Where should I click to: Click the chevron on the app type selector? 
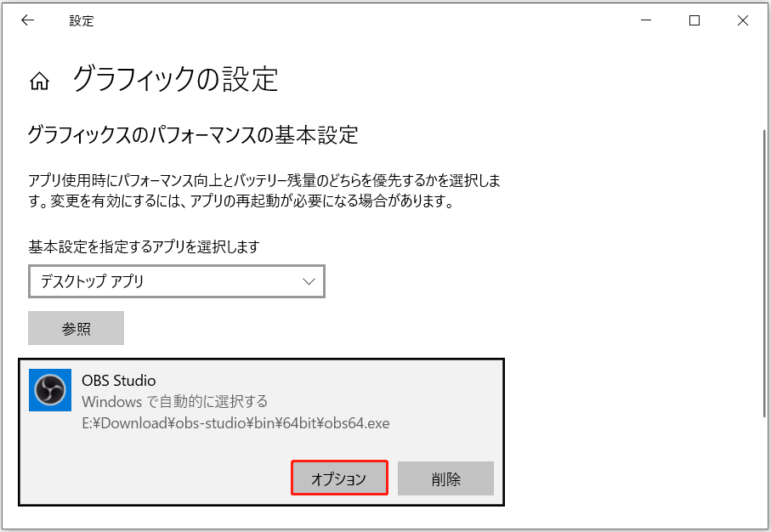pos(308,281)
